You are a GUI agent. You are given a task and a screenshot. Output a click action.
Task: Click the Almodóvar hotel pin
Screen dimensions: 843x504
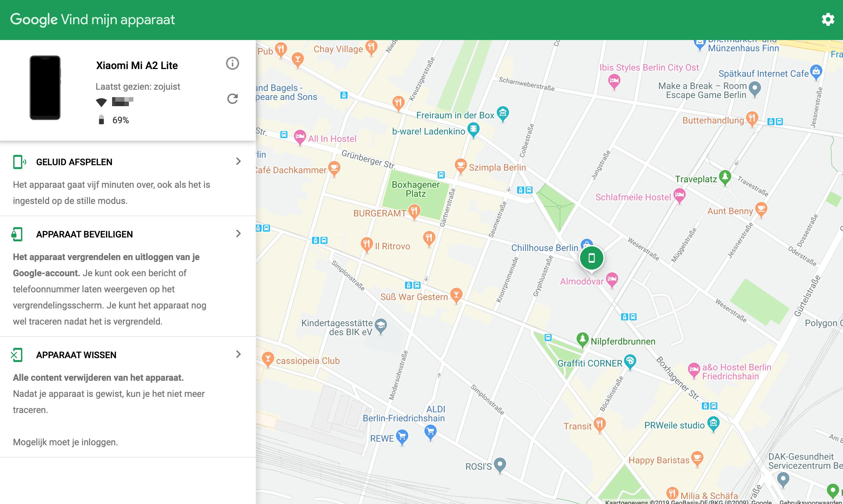point(612,279)
